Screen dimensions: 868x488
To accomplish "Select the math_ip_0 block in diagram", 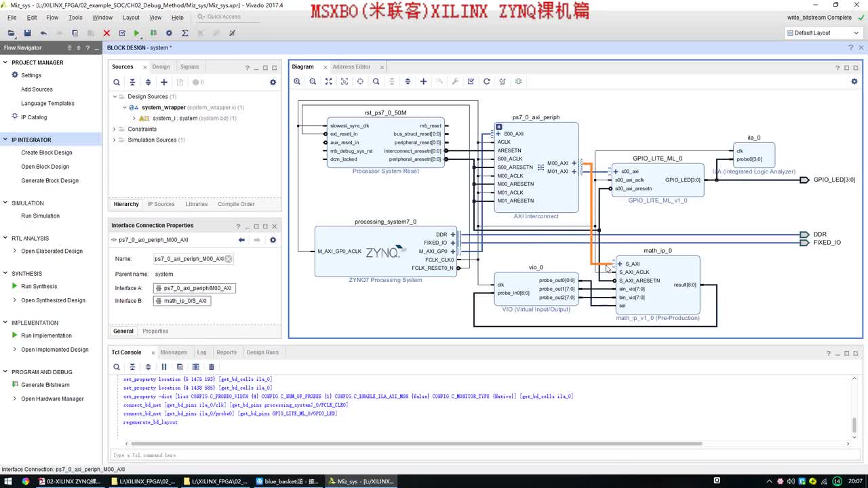I will click(657, 285).
